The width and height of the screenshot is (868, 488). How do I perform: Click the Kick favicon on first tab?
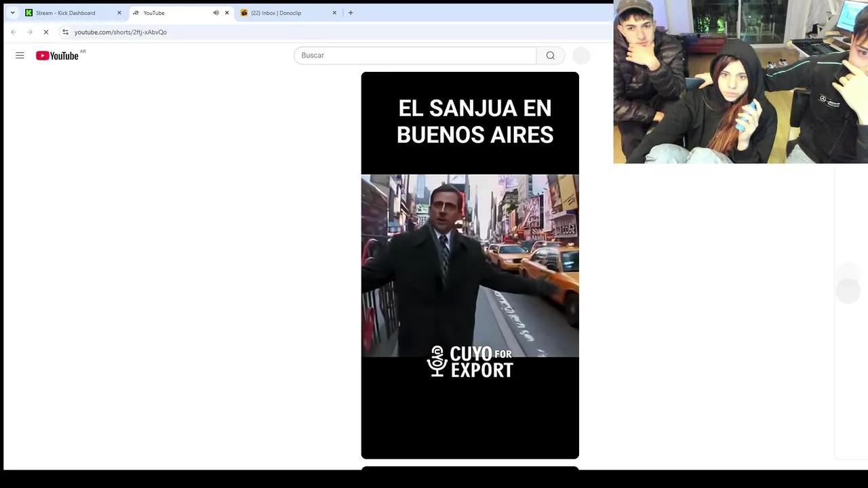(28, 13)
